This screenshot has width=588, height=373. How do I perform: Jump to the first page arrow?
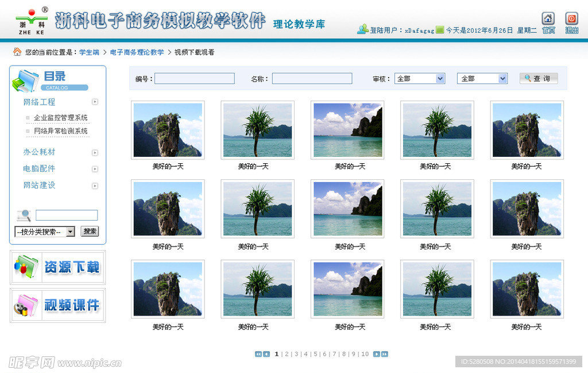point(258,354)
